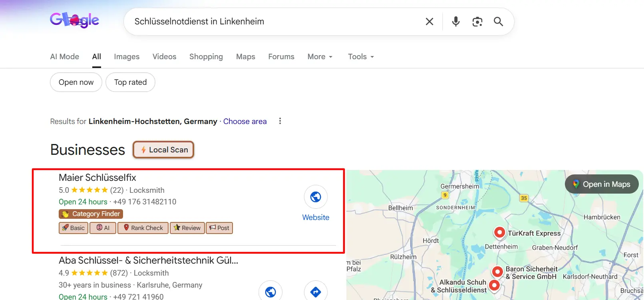
Task: Click the website globe icon for Maier Schlüsselfix
Action: [x=316, y=197]
